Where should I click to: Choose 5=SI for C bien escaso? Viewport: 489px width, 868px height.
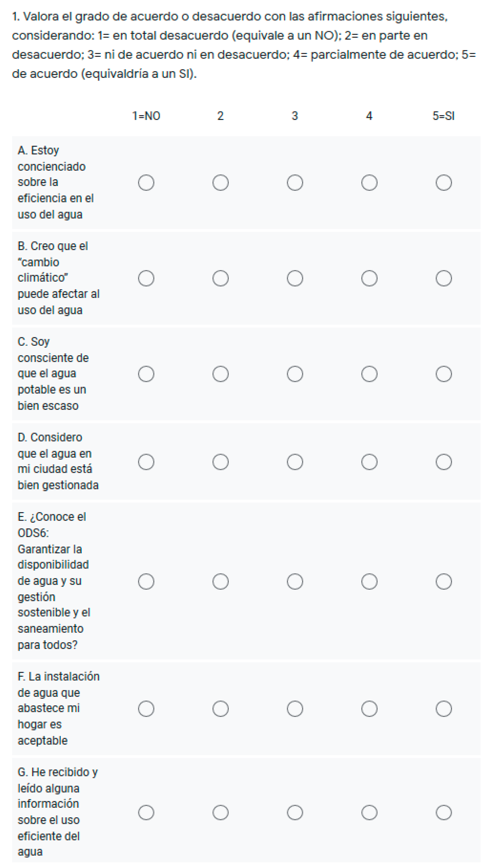click(x=443, y=374)
